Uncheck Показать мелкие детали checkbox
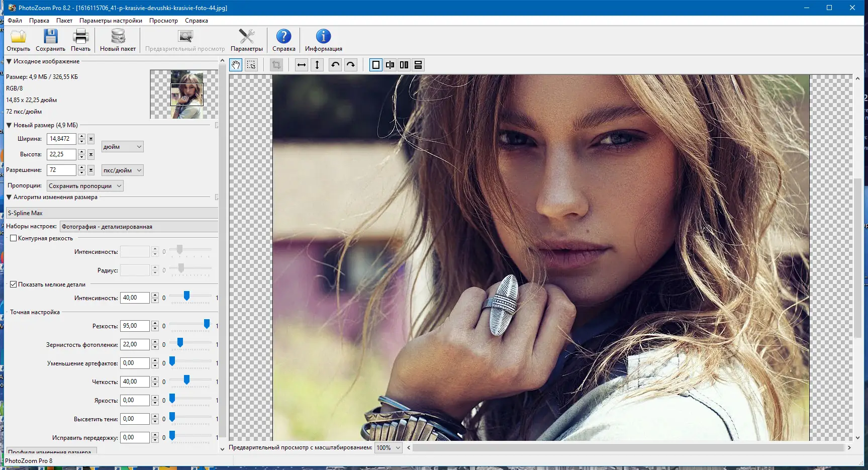The width and height of the screenshot is (868, 470). pyautogui.click(x=14, y=285)
